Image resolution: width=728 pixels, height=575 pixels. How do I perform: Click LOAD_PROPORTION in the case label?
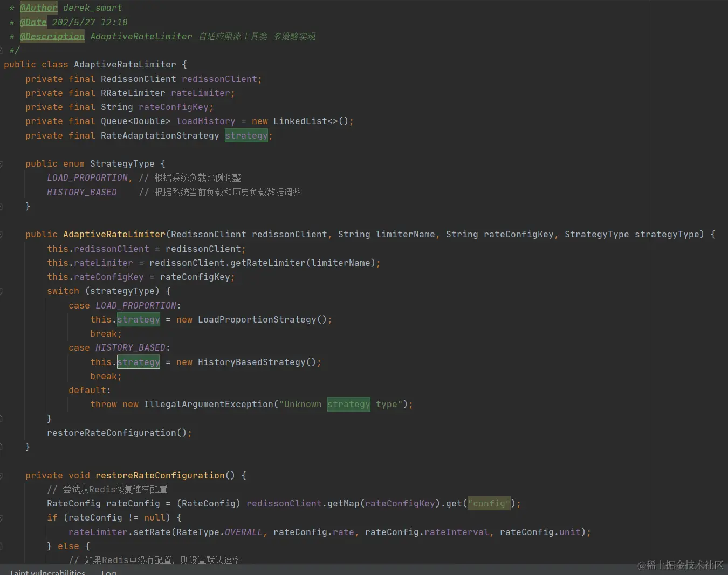coord(136,305)
